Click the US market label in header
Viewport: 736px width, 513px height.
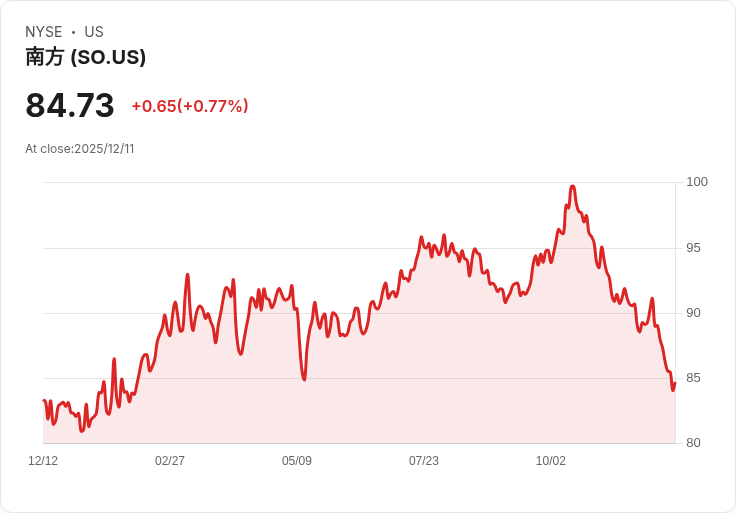point(94,32)
